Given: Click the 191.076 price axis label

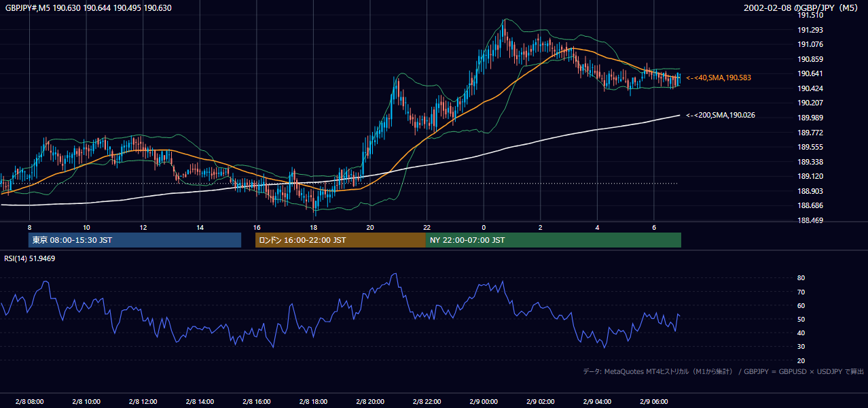Looking at the screenshot, I should (810, 45).
